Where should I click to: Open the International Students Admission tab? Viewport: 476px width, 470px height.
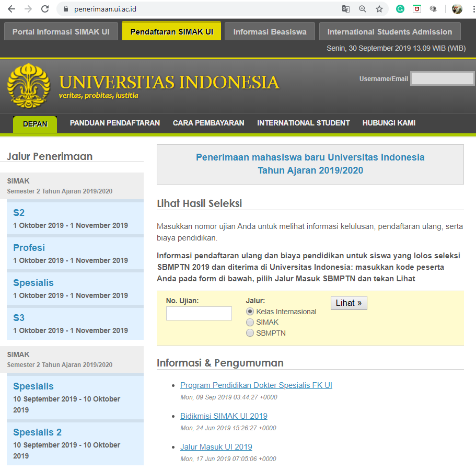coord(390,31)
